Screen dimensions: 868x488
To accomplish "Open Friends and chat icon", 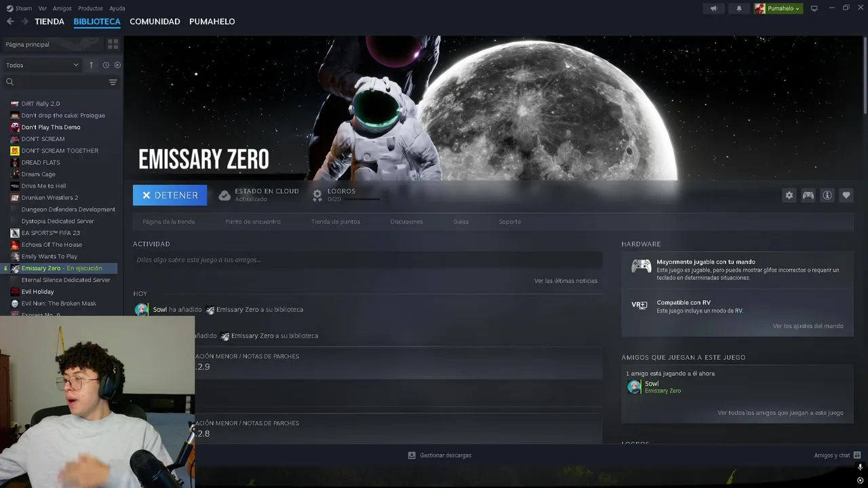I will coord(857,455).
